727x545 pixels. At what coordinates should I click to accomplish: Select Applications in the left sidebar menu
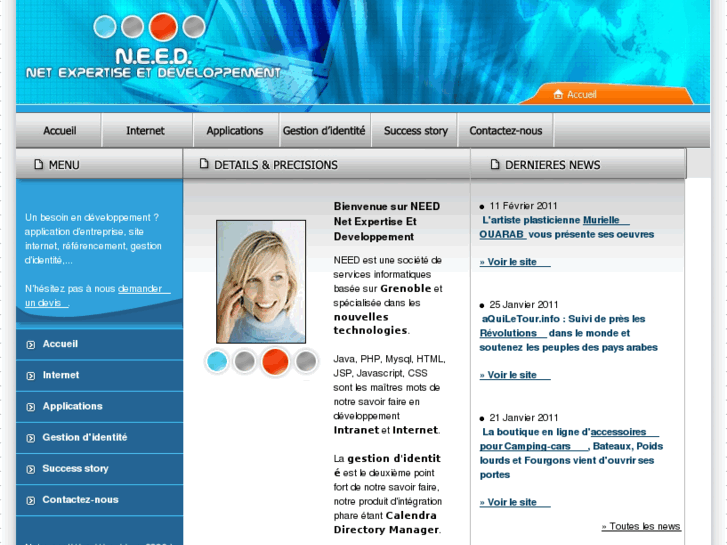(x=100, y=406)
